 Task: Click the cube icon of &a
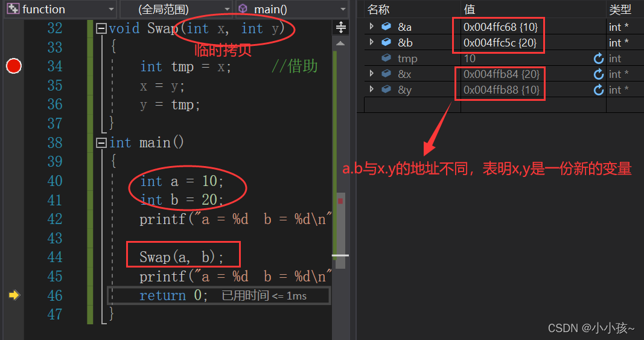(386, 27)
